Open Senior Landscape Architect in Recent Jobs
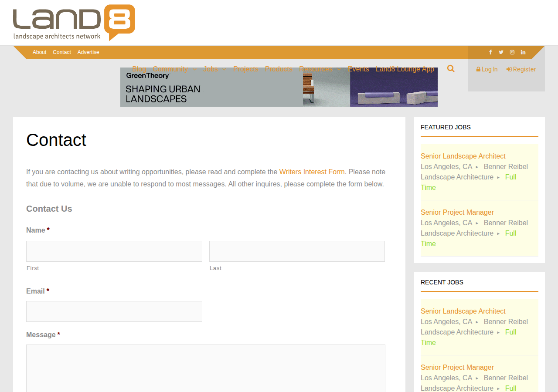This screenshot has height=392, width=558. pyautogui.click(x=463, y=311)
